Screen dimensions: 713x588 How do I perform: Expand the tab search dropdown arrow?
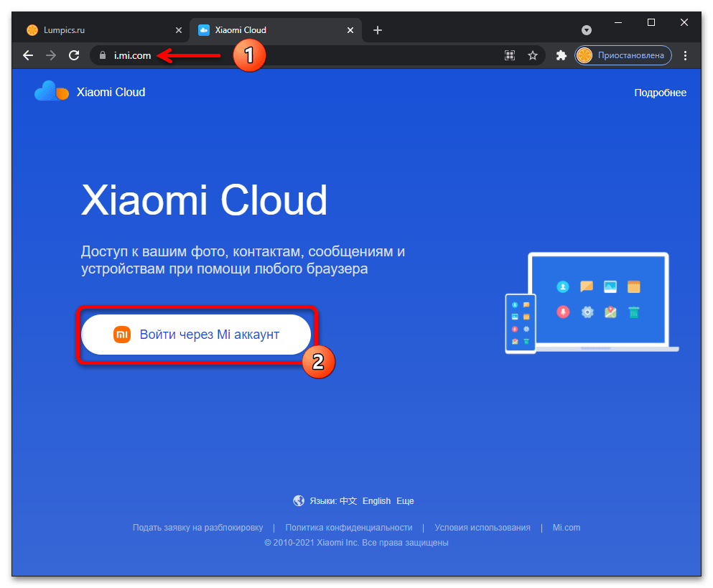coord(587,30)
